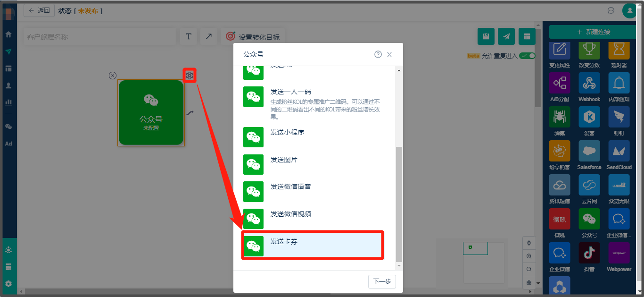Open the user avatar menu
The width and height of the screenshot is (644, 297).
click(x=629, y=10)
